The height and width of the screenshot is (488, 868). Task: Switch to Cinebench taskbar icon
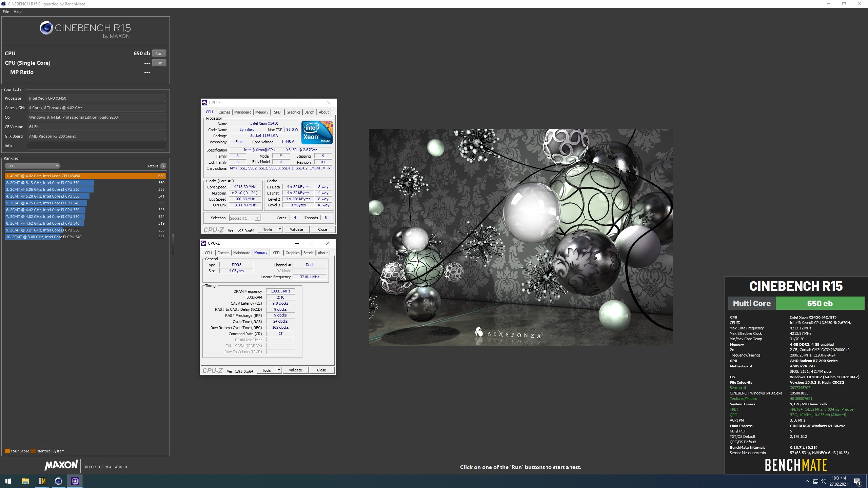[58, 481]
